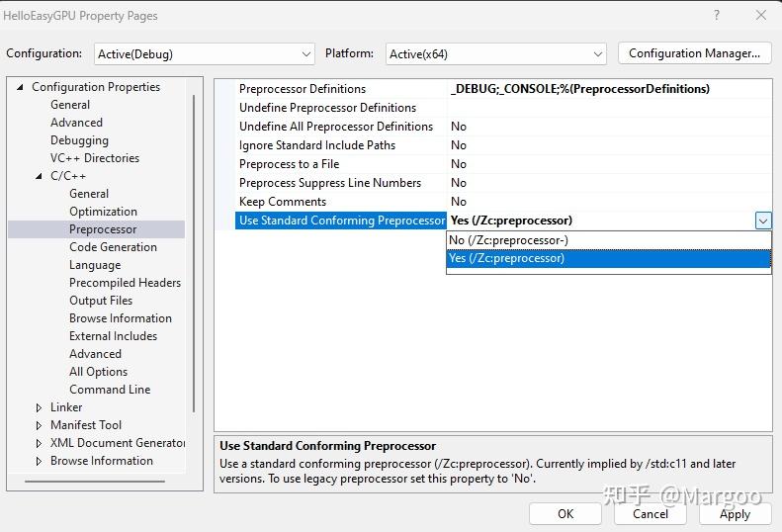782x532 pixels.
Task: Expand the Manifest Tool tree node
Action: (x=39, y=426)
